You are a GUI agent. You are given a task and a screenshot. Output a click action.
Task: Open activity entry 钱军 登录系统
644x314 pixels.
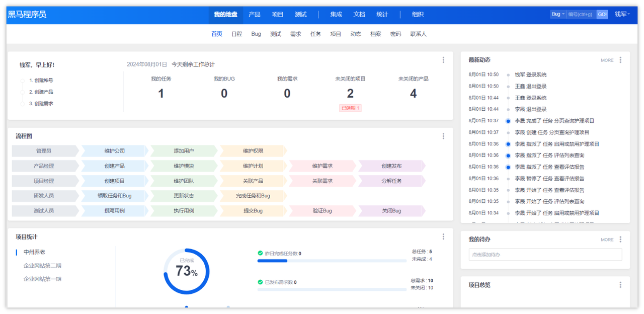(530, 74)
